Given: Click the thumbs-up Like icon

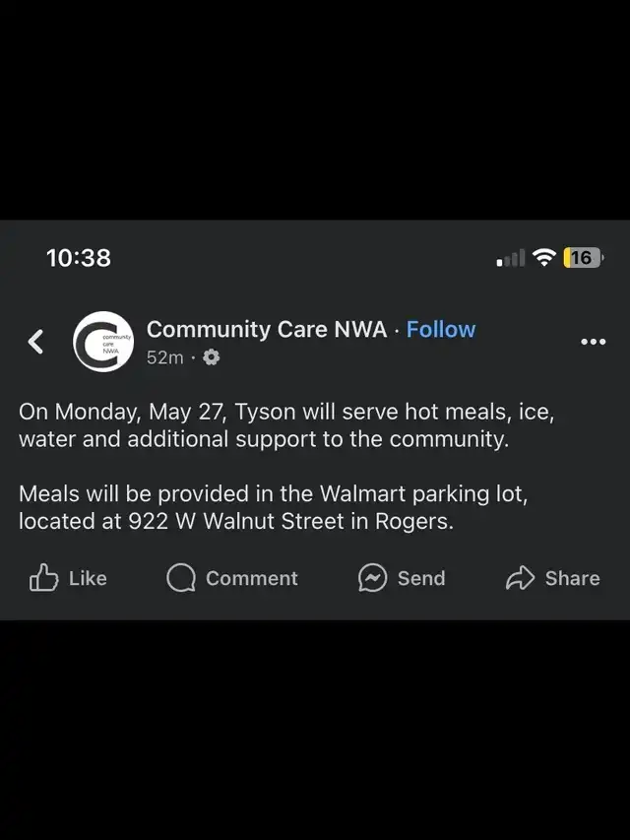Looking at the screenshot, I should [44, 578].
